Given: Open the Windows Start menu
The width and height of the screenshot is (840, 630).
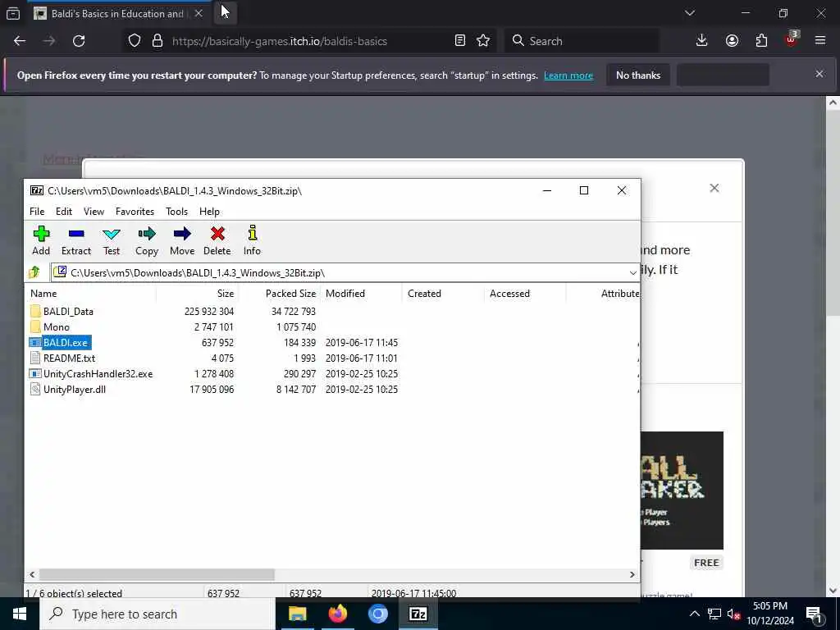Looking at the screenshot, I should tap(20, 614).
